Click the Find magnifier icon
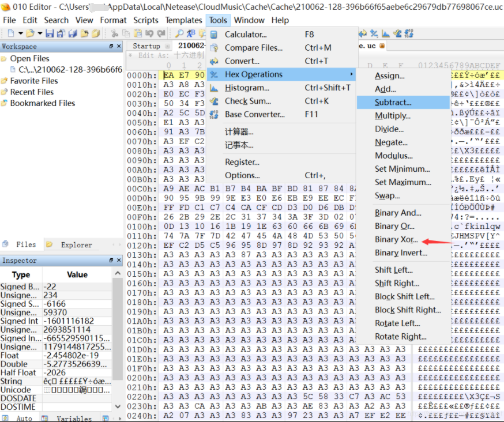504x422 pixels. [179, 33]
